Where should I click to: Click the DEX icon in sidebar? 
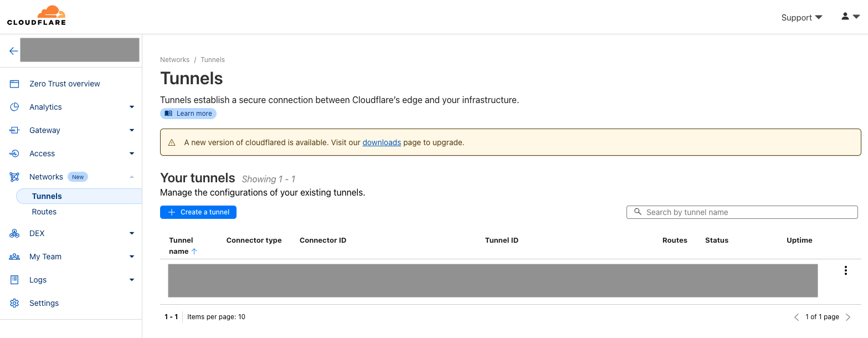(14, 233)
